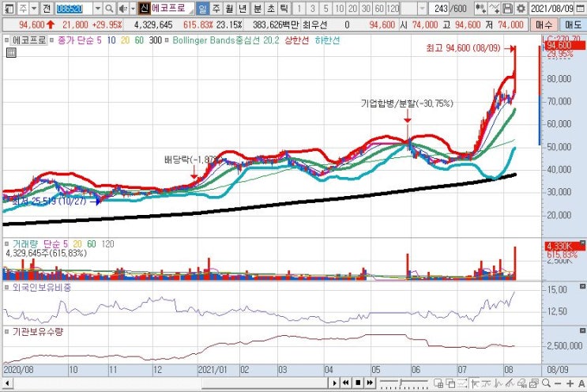Choose the 60 interval button

coord(379,8)
